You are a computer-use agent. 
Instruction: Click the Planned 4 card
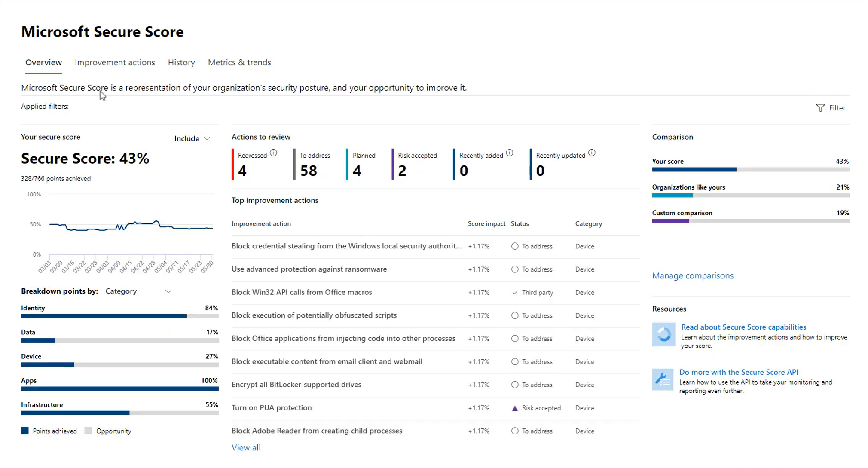pyautogui.click(x=361, y=164)
